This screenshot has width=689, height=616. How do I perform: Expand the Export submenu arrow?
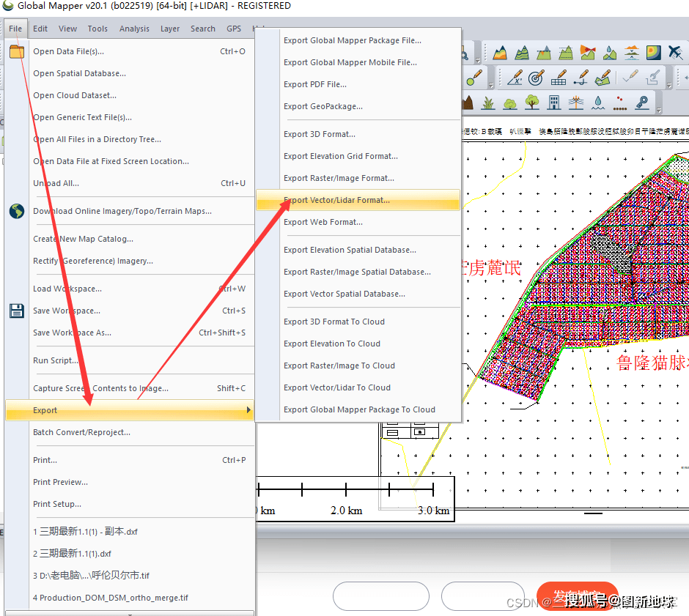[248, 410]
